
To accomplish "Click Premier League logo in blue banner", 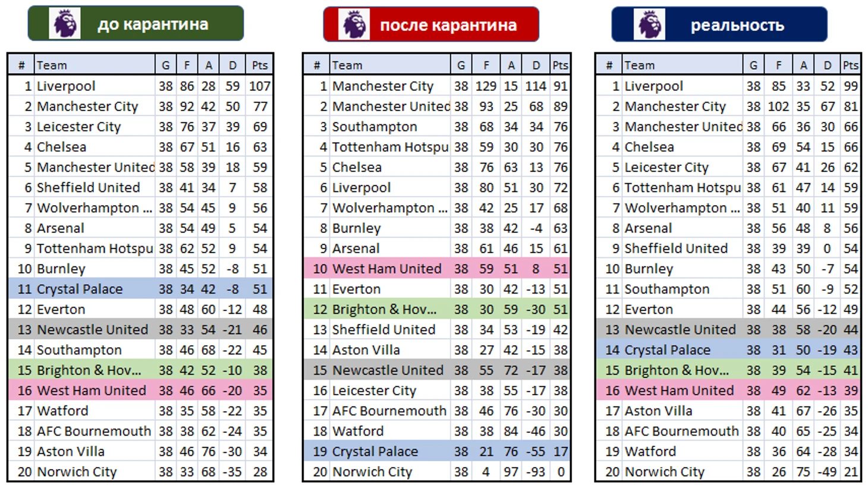I will 649,24.
